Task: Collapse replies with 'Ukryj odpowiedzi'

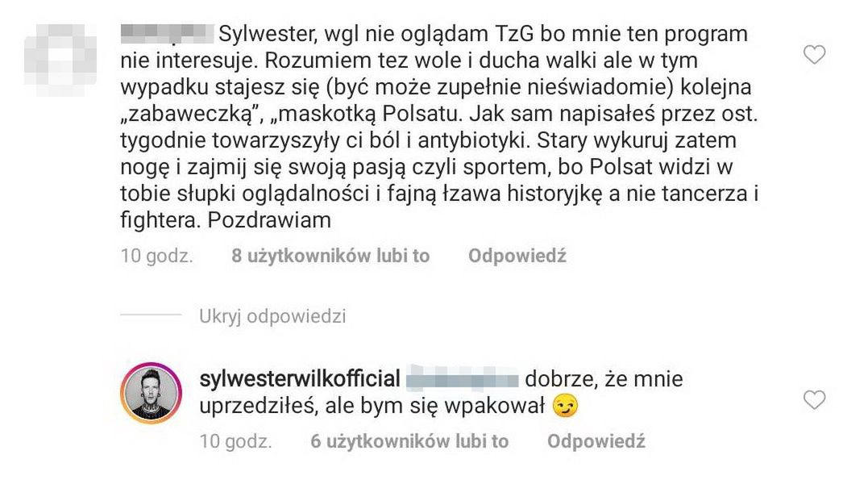Action: click(272, 316)
